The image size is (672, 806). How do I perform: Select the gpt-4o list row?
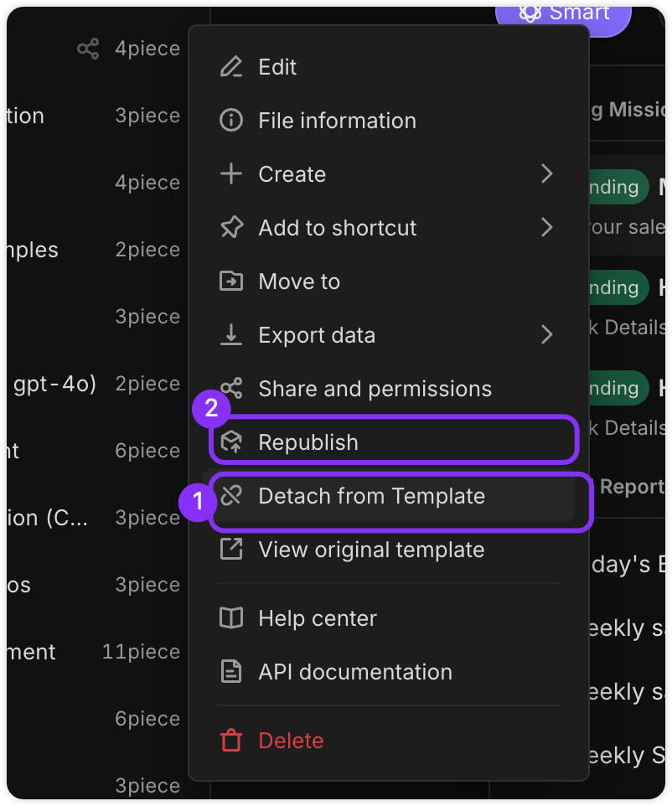pos(96,384)
